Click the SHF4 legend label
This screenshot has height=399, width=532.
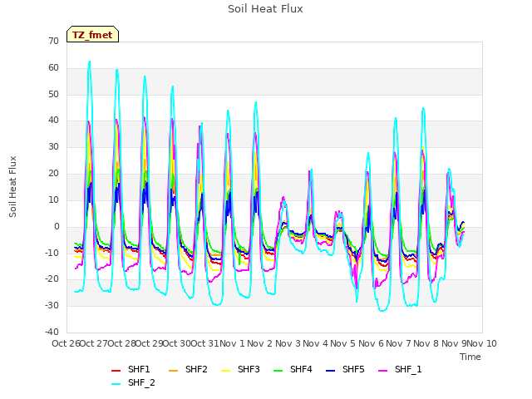(301, 369)
